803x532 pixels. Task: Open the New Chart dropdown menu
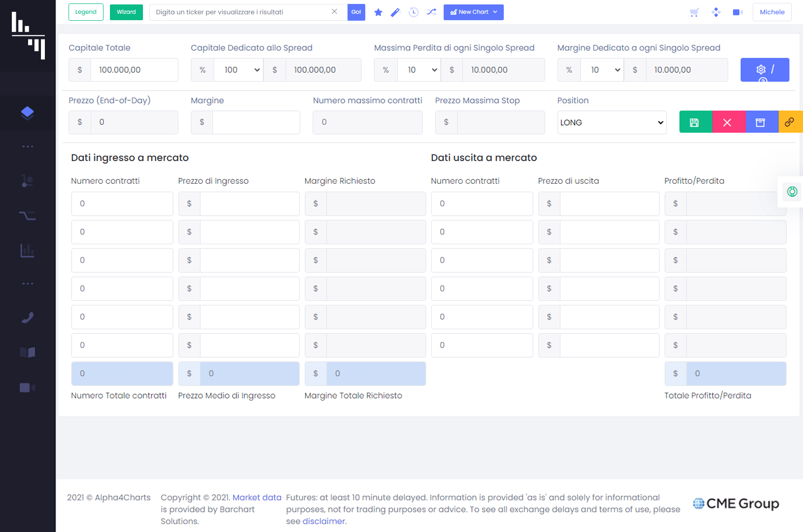click(473, 12)
